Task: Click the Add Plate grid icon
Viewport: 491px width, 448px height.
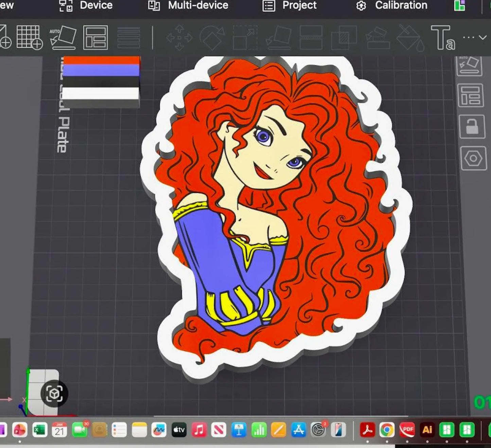Action: pos(30,37)
